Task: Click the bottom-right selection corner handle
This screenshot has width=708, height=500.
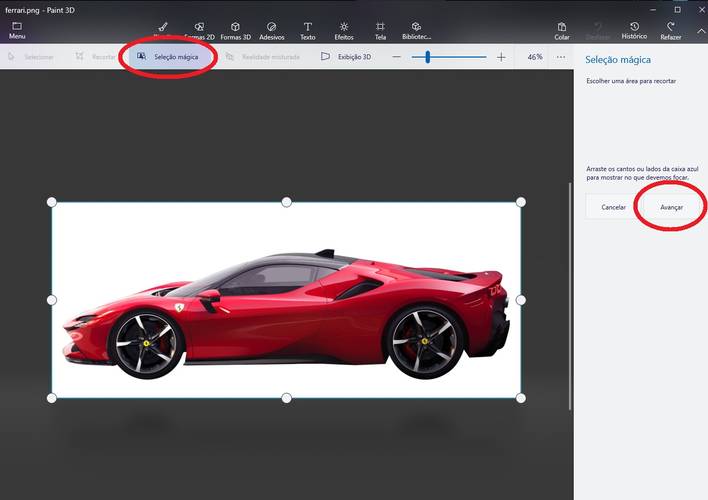Action: click(x=521, y=398)
